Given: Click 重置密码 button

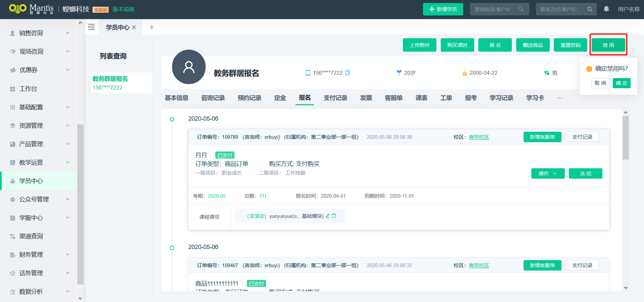Looking at the screenshot, I should tap(571, 45).
